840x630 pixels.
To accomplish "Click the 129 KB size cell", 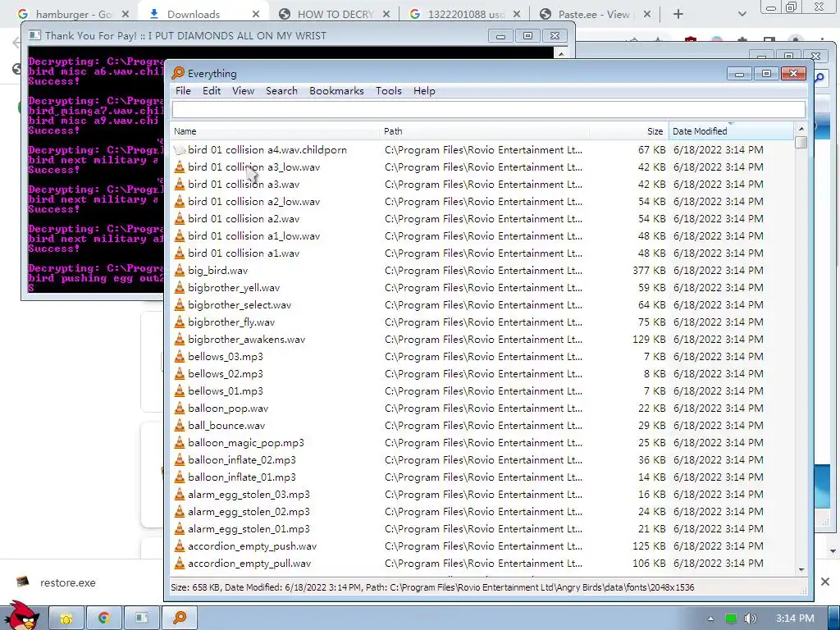I will point(649,339).
